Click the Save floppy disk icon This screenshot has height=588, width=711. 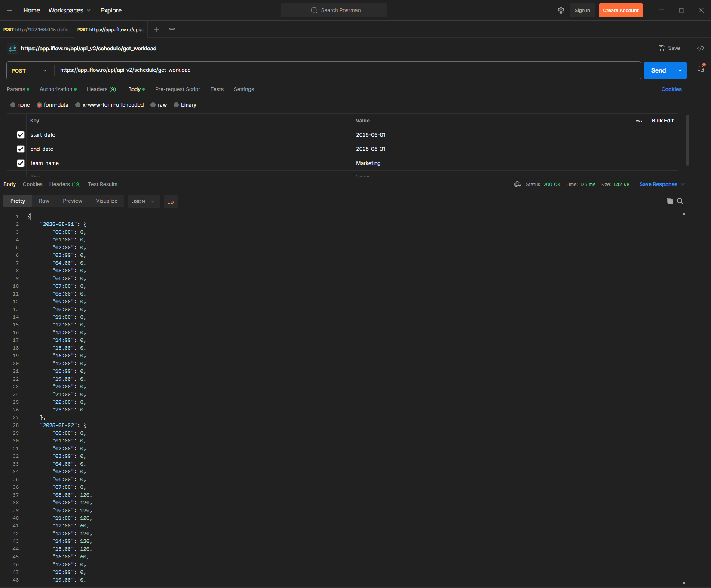(x=662, y=48)
